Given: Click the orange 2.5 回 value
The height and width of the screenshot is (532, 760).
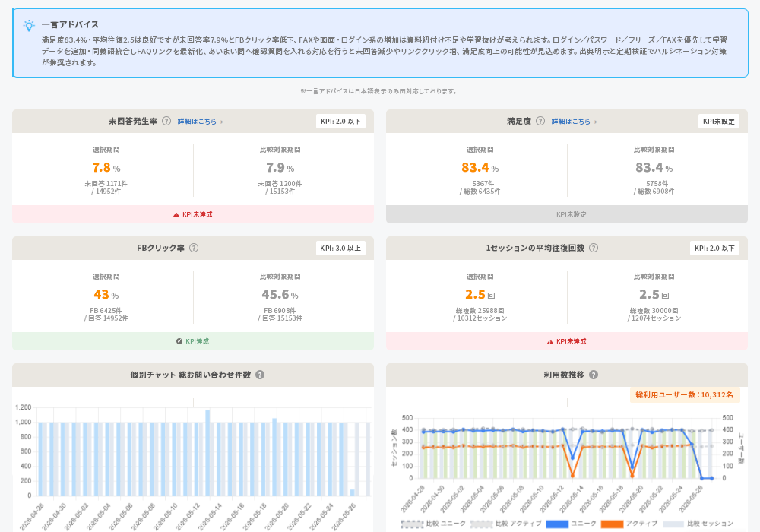Looking at the screenshot, I should 480,295.
